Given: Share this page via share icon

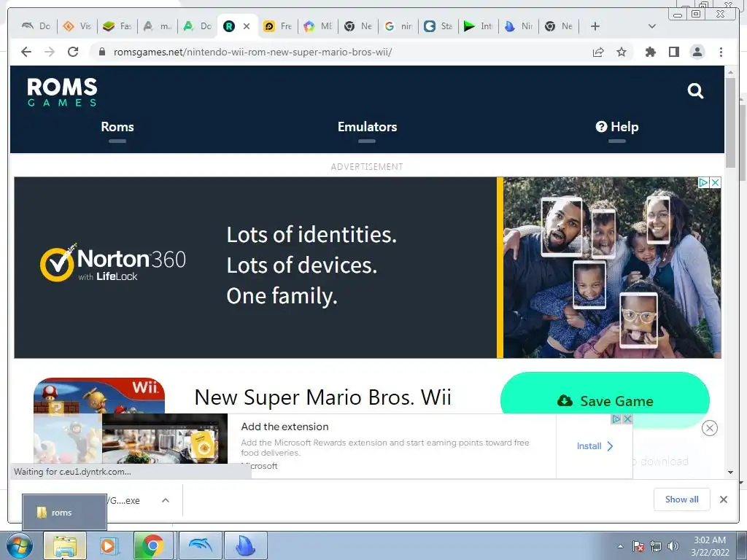Looking at the screenshot, I should coord(598,52).
